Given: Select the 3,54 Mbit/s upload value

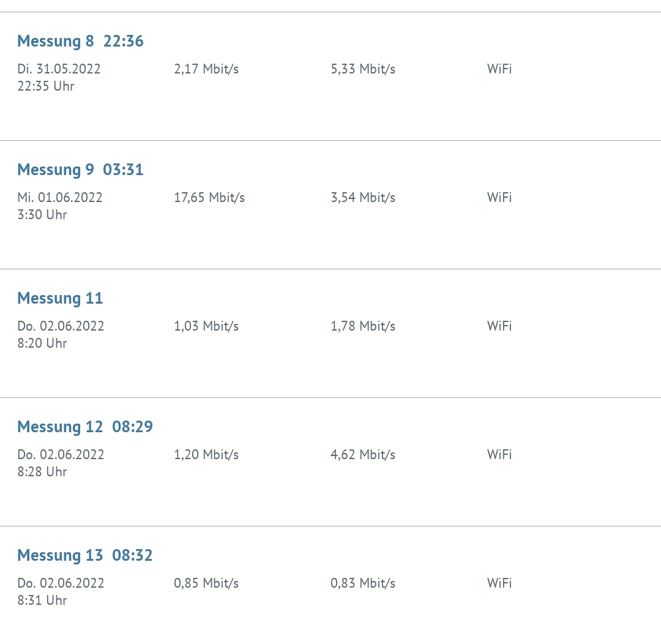Looking at the screenshot, I should tap(363, 198).
